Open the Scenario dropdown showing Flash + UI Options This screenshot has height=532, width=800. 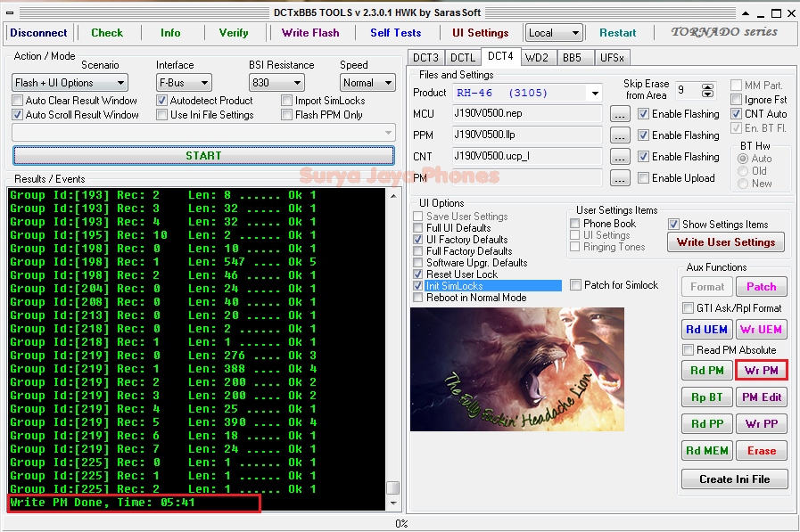(x=70, y=83)
